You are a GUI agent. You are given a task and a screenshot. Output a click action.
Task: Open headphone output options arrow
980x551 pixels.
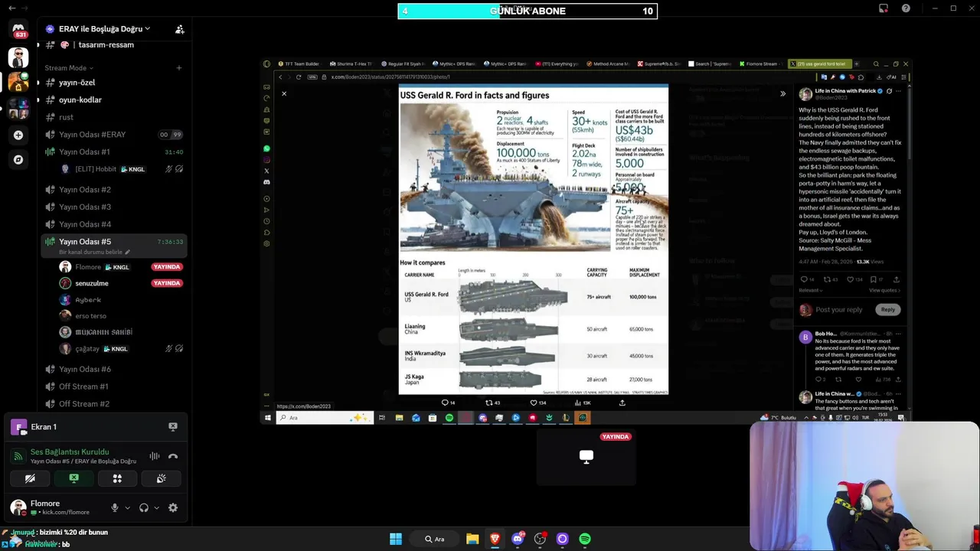pos(156,507)
